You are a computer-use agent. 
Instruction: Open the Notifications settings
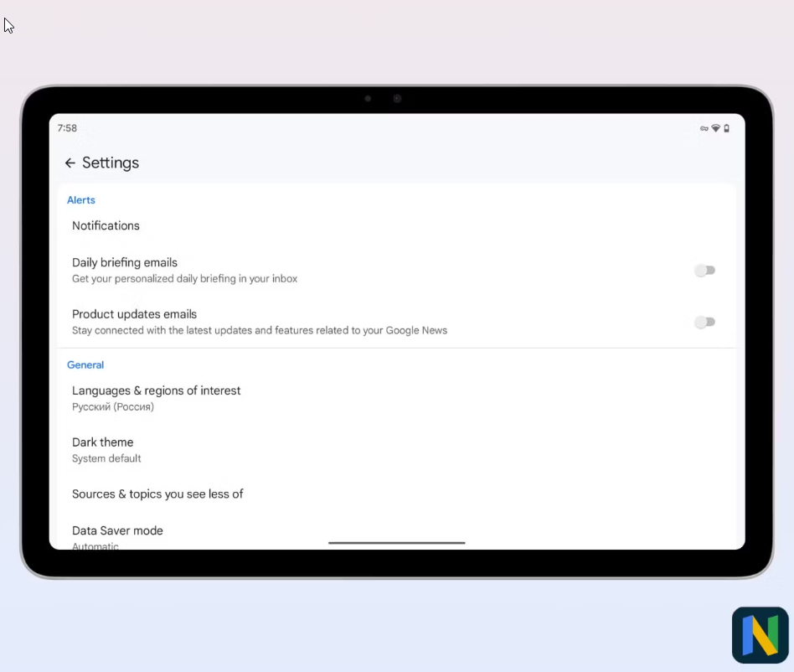tap(106, 226)
